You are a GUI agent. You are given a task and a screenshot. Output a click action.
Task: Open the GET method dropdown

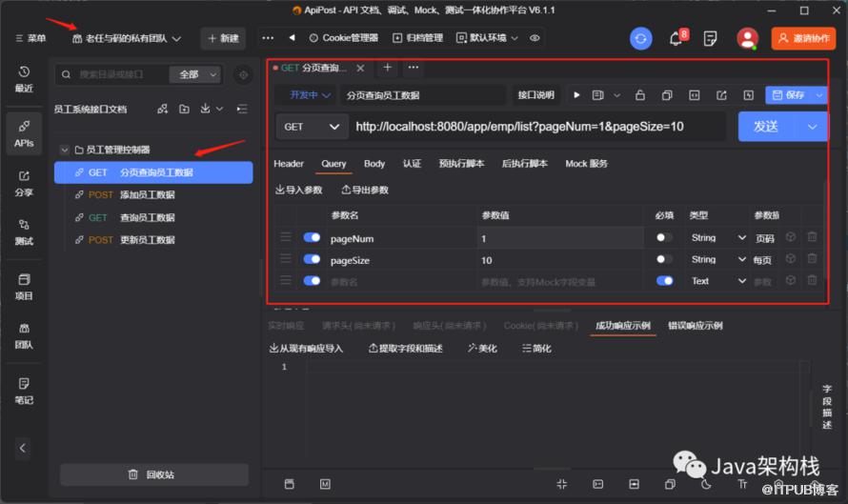coord(311,127)
